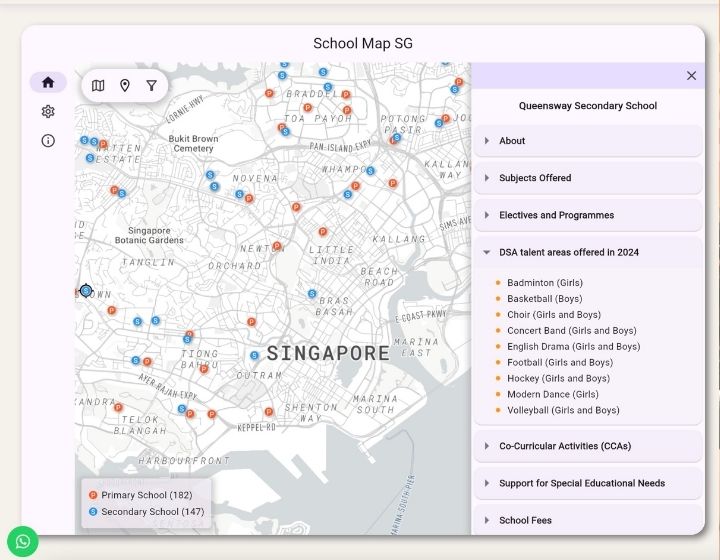Click the School Map SG title
720x560 pixels.
tap(363, 44)
